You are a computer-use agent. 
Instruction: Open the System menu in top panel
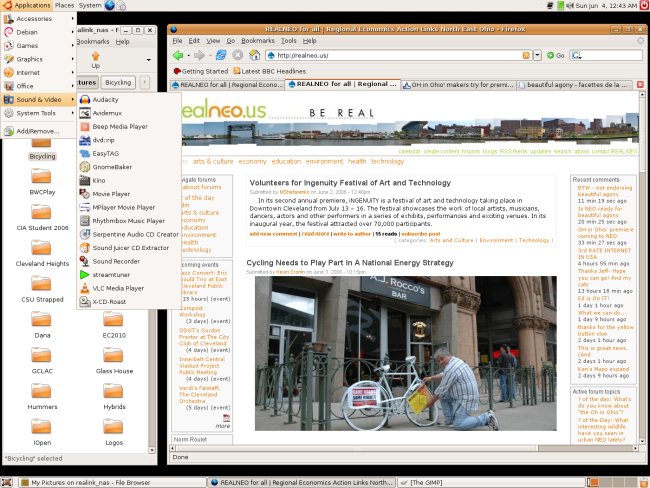(x=90, y=5)
